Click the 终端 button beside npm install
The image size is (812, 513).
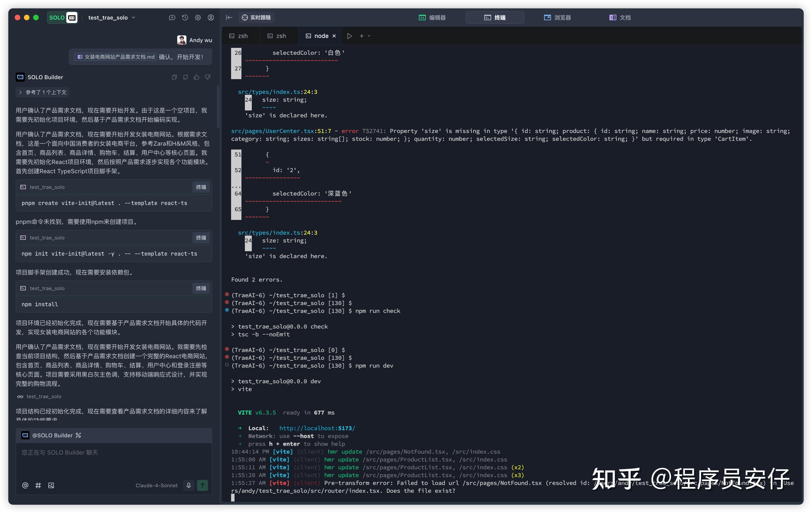pyautogui.click(x=201, y=288)
